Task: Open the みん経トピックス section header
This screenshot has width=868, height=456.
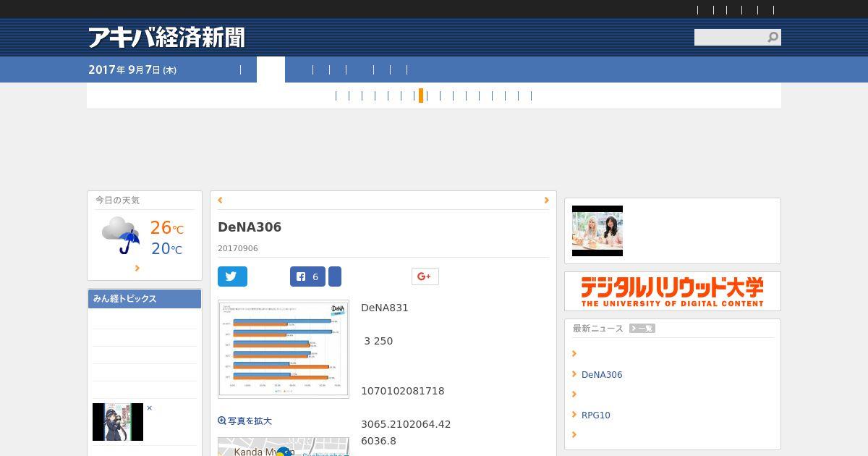Action: tap(145, 299)
